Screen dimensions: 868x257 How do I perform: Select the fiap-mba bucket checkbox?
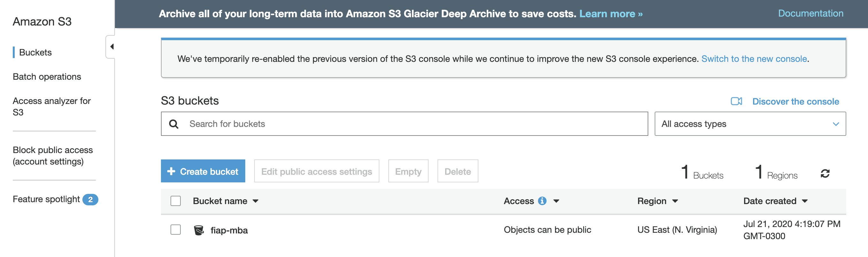click(176, 230)
